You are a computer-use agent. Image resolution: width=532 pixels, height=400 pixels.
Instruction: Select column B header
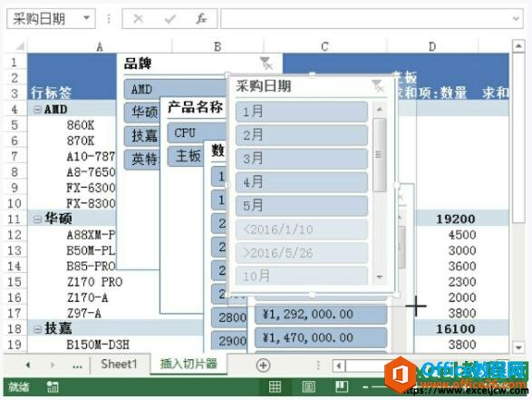(x=218, y=46)
